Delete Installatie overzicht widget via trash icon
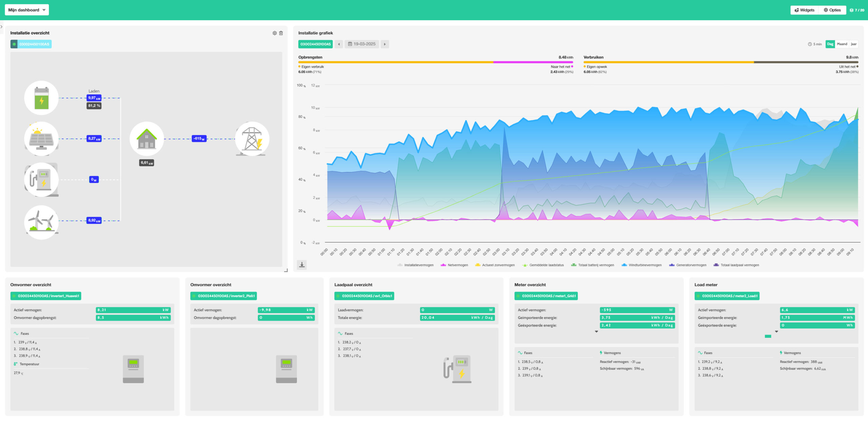This screenshot has height=438, width=868. (281, 33)
